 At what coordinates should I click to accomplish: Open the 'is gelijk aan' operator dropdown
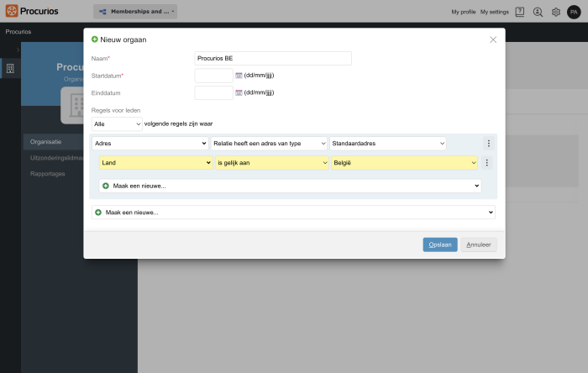coord(271,163)
